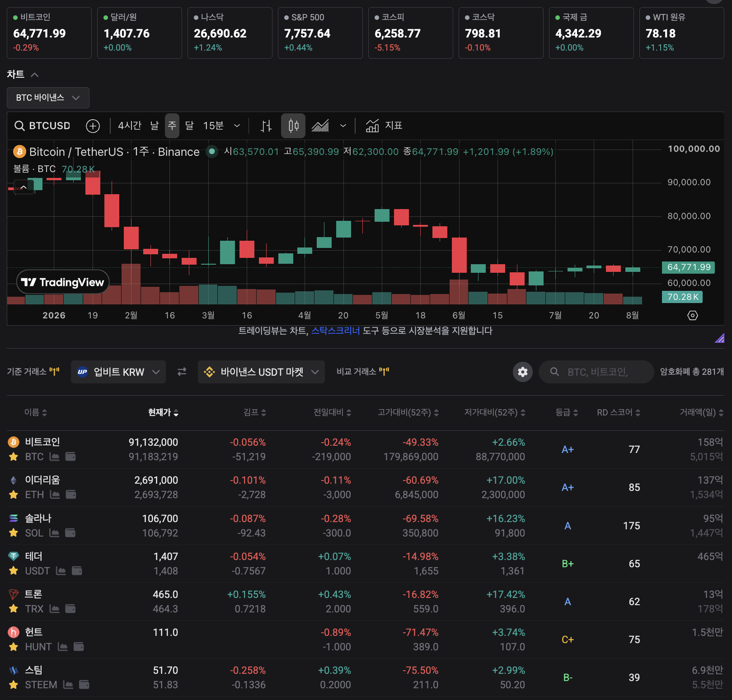Sort table by RD 스코어 column
The image size is (732, 700).
coord(619,412)
